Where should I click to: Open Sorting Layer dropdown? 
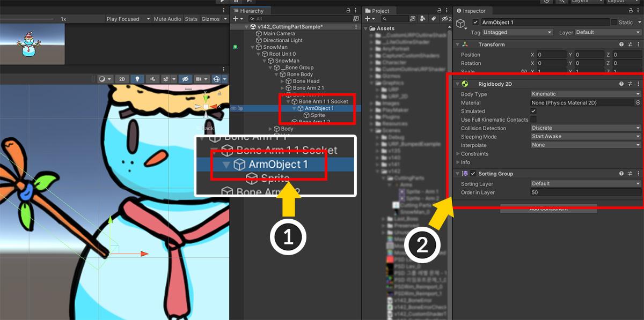(x=586, y=183)
